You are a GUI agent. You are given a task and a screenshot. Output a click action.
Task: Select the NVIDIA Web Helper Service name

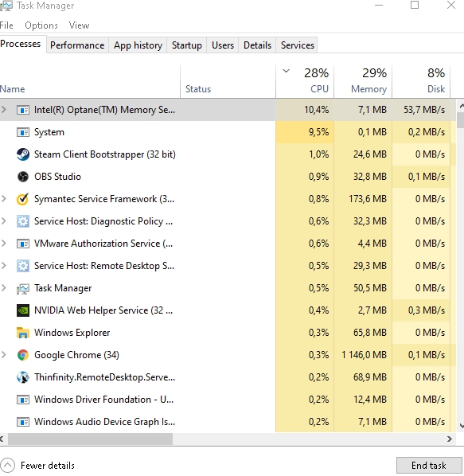pos(103,310)
